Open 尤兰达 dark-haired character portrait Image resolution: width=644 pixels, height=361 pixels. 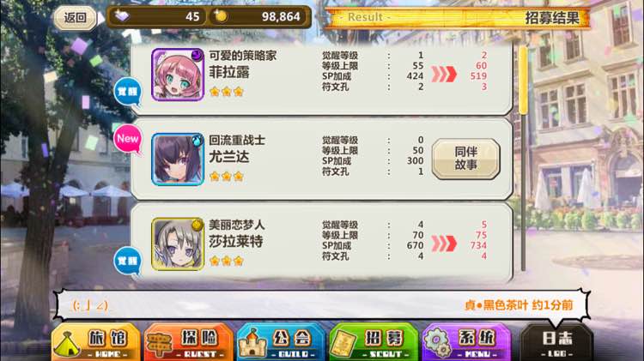(x=178, y=159)
